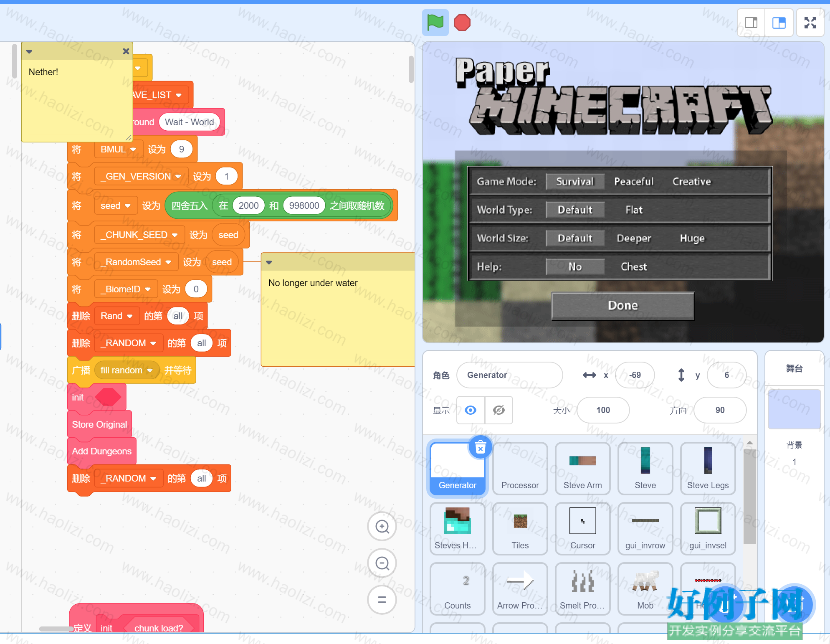Edit the sprite direction field 90

(720, 410)
